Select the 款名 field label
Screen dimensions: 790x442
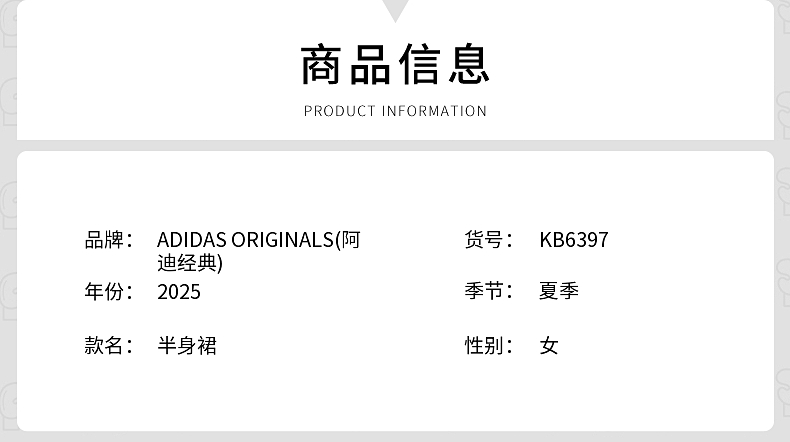click(107, 346)
